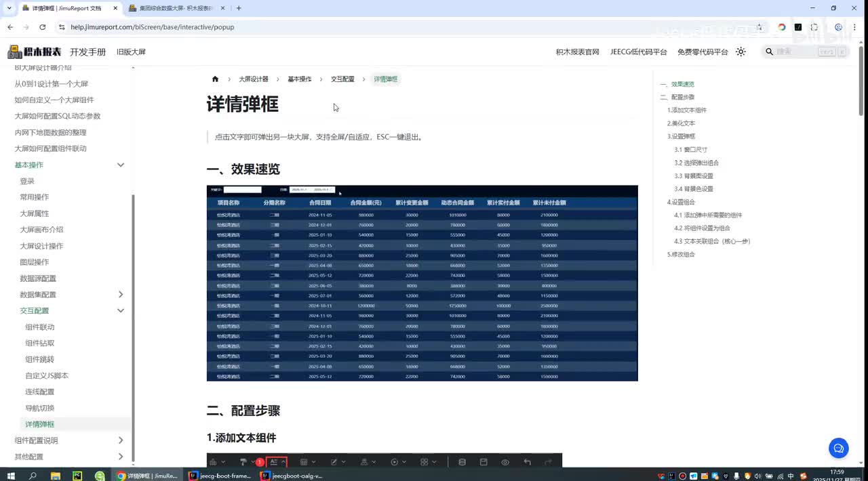Bookmark this page with star icon
This screenshot has height=481, width=868.
point(759,27)
